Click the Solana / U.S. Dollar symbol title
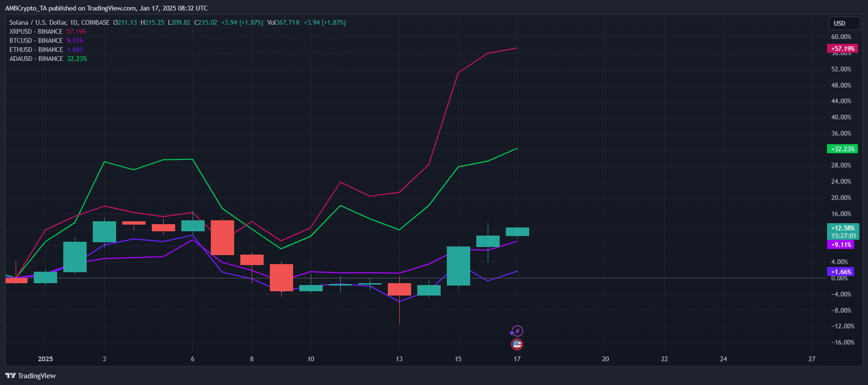 point(59,22)
